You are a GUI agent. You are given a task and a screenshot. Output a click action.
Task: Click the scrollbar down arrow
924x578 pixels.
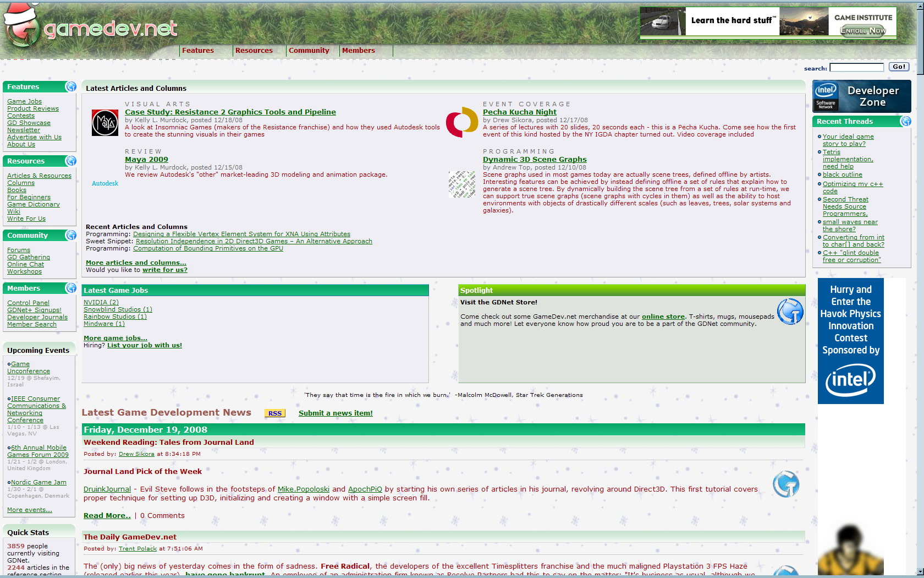click(x=920, y=572)
